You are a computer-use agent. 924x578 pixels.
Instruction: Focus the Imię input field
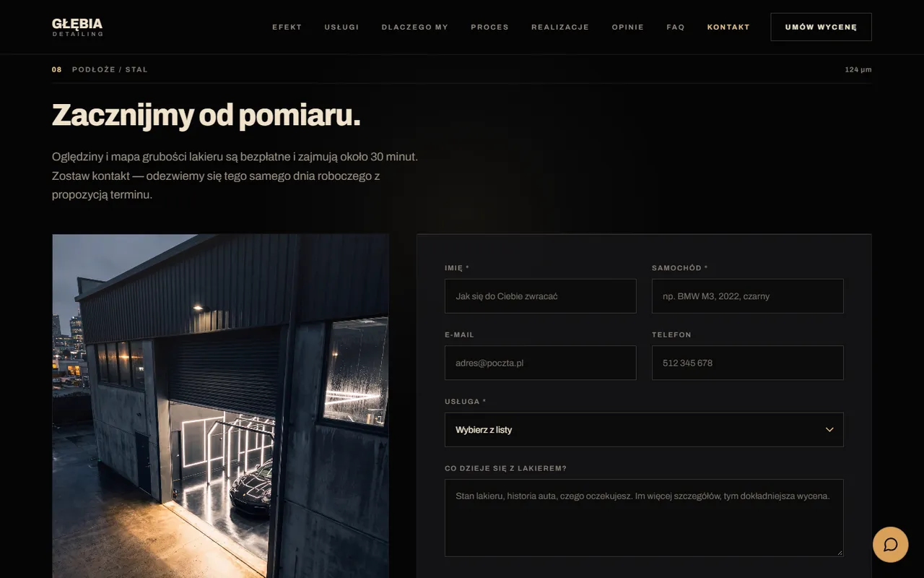[541, 296]
